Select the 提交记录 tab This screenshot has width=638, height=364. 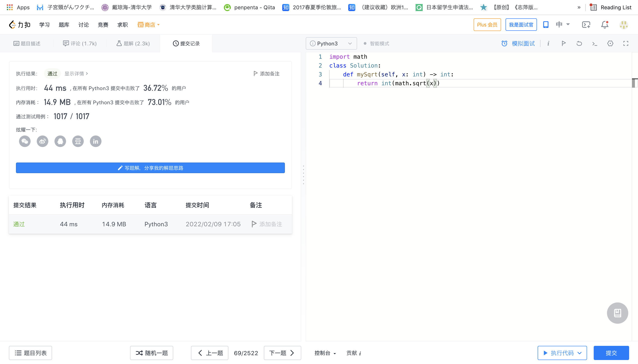pyautogui.click(x=186, y=43)
